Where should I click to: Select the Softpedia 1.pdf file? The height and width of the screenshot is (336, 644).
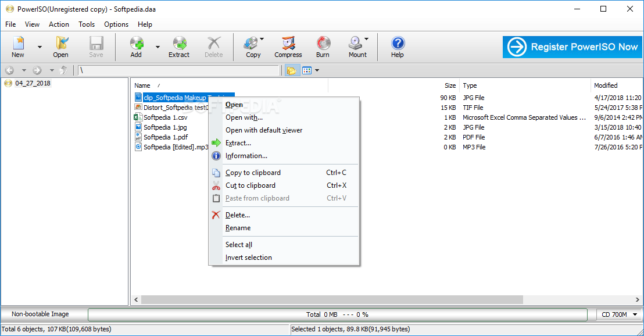point(166,137)
